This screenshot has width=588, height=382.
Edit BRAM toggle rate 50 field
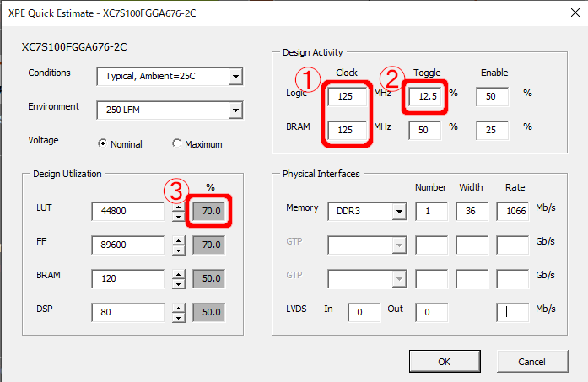pos(425,131)
